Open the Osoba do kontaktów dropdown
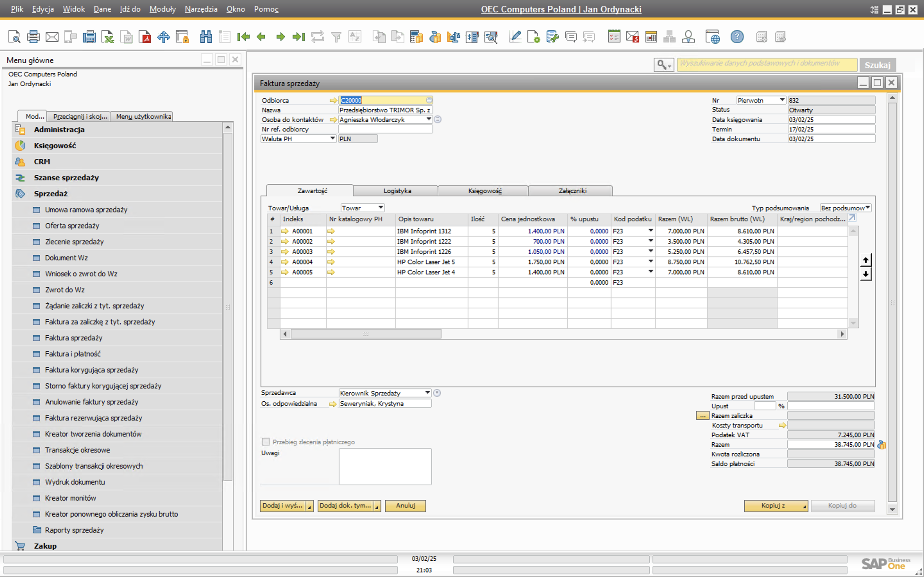The image size is (924, 577). coord(428,120)
